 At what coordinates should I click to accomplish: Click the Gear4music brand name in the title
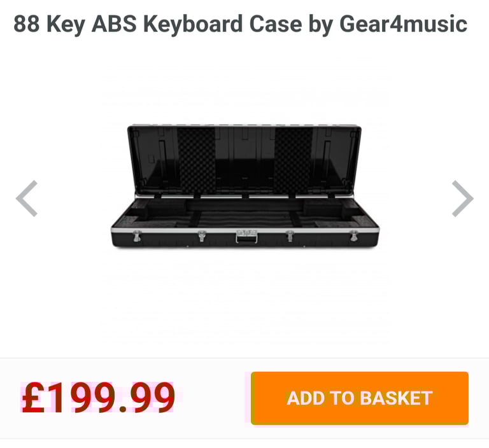coord(403,24)
